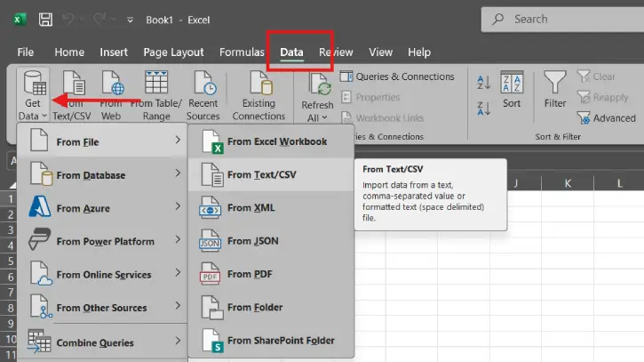Sort A to Z ascending
The width and height of the screenshot is (644, 362).
483,82
